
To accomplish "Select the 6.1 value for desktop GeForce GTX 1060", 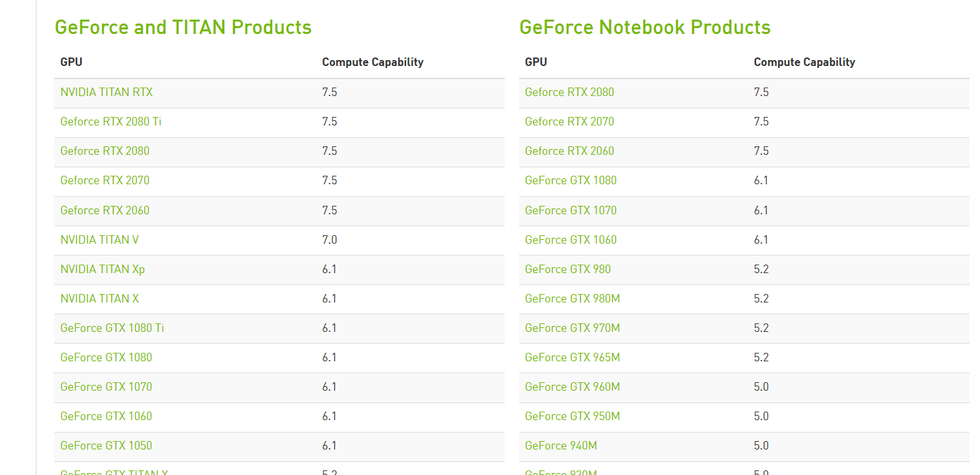I will click(x=330, y=416).
